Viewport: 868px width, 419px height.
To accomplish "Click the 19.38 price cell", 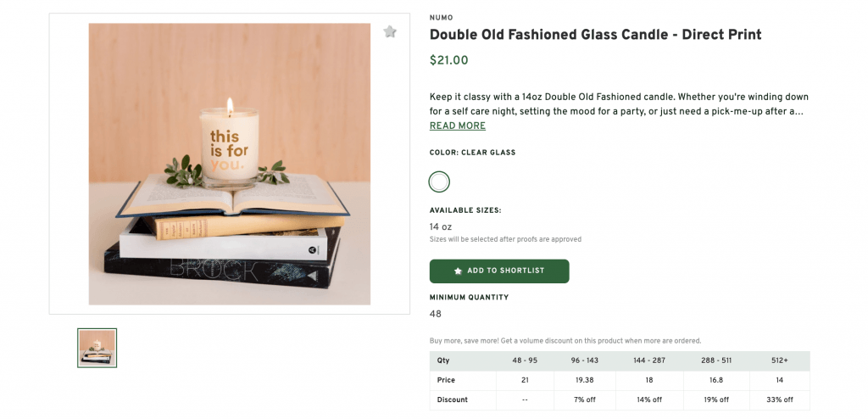I will [584, 380].
